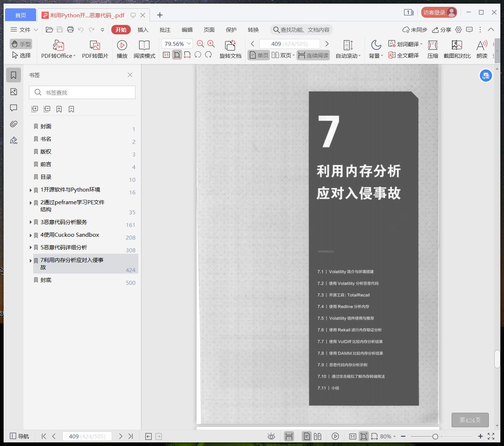Enter fullscreen via bottom-right icon
Screen dimensions: 504x446
pos(491,436)
